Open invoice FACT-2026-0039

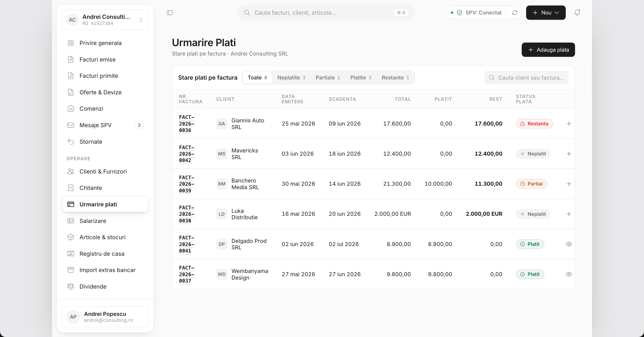[x=186, y=184]
